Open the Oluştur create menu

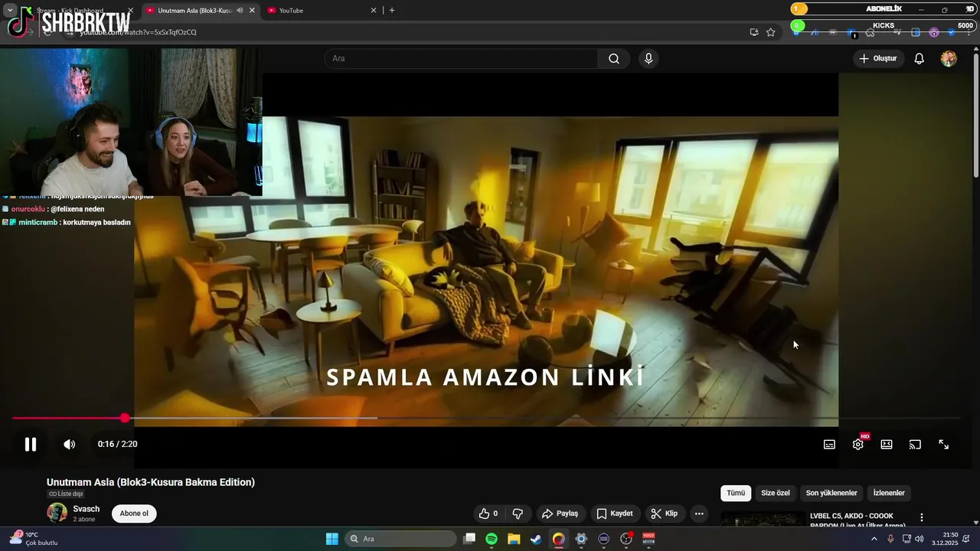pyautogui.click(x=877, y=59)
